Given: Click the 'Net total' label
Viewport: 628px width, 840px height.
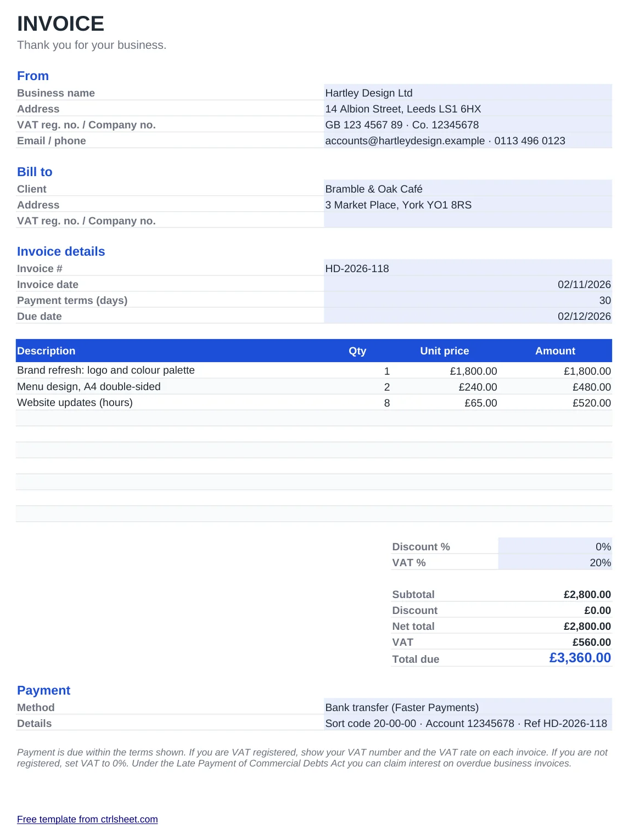Looking at the screenshot, I should [x=413, y=626].
